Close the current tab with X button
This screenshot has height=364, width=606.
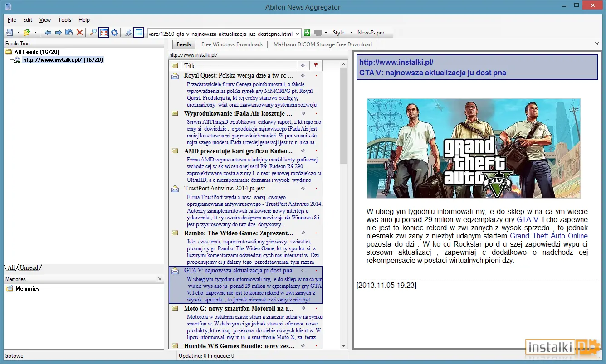597,44
